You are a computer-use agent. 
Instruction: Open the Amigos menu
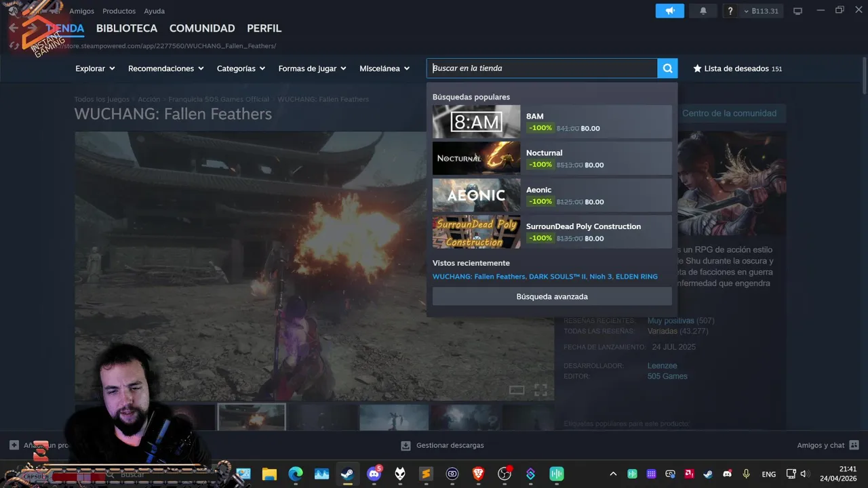pos(81,11)
